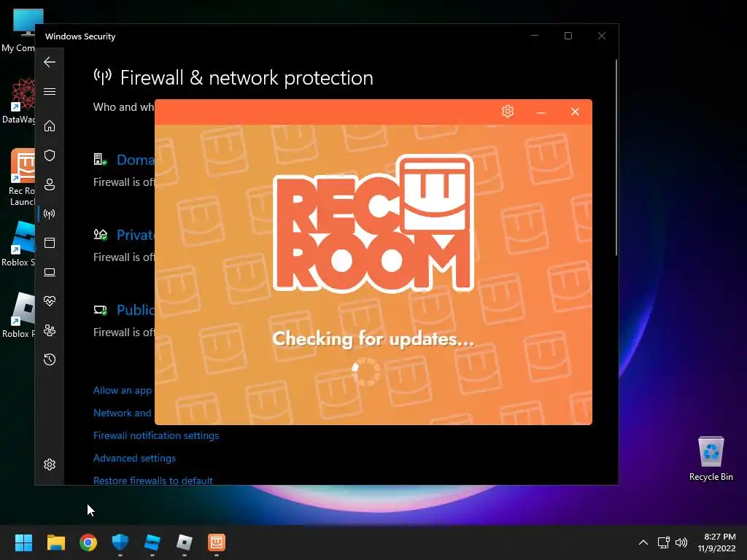Close the Windows Security window
Screen dimensions: 747x560
602,36
